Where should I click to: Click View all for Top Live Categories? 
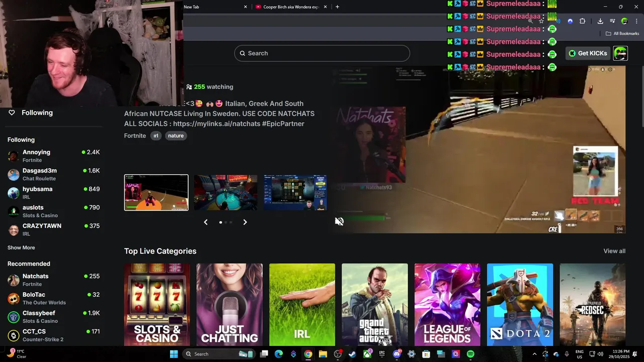point(614,251)
